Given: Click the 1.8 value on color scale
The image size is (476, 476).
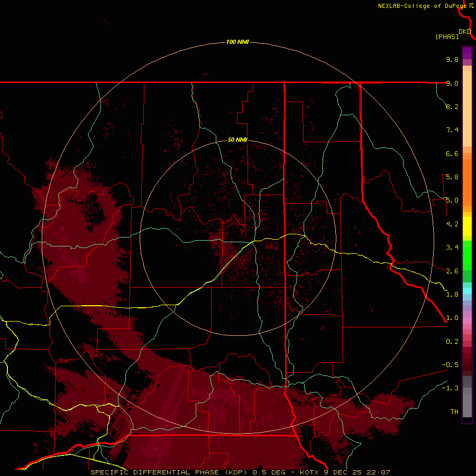Looking at the screenshot, I should pos(452,295).
